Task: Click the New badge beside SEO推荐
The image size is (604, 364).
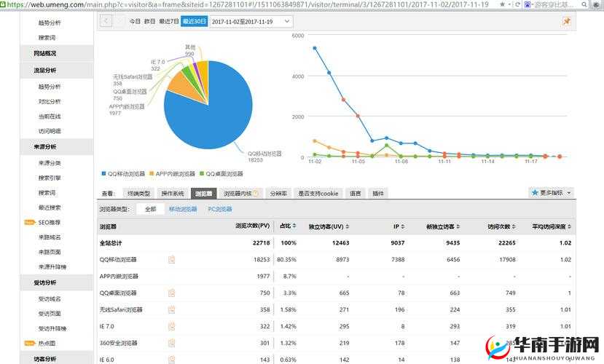Action: pyautogui.click(x=29, y=222)
